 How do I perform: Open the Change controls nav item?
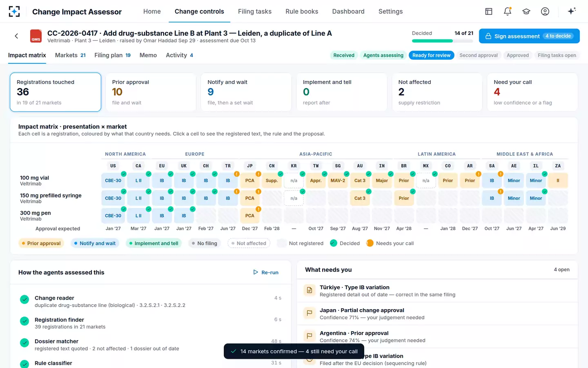pos(199,11)
